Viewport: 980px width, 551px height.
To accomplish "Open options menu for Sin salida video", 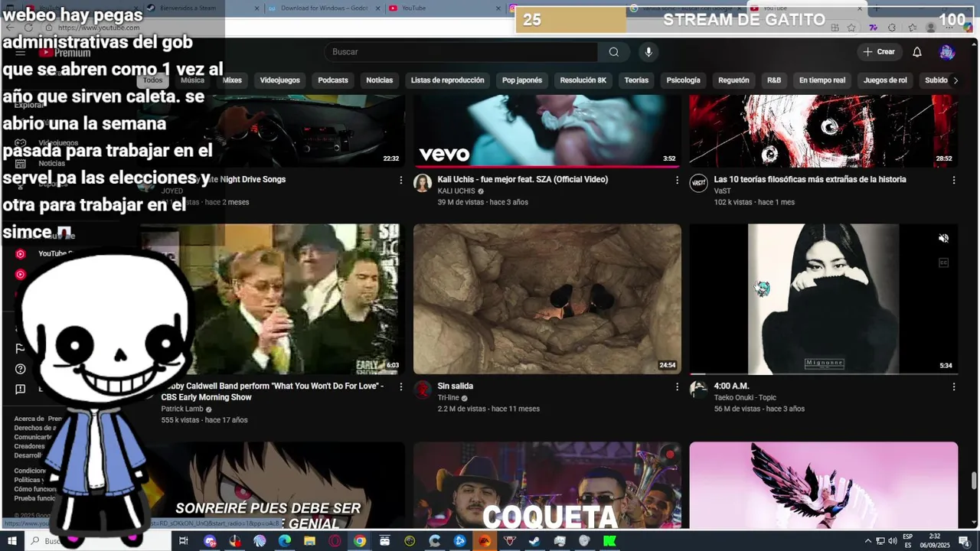I will [x=677, y=386].
